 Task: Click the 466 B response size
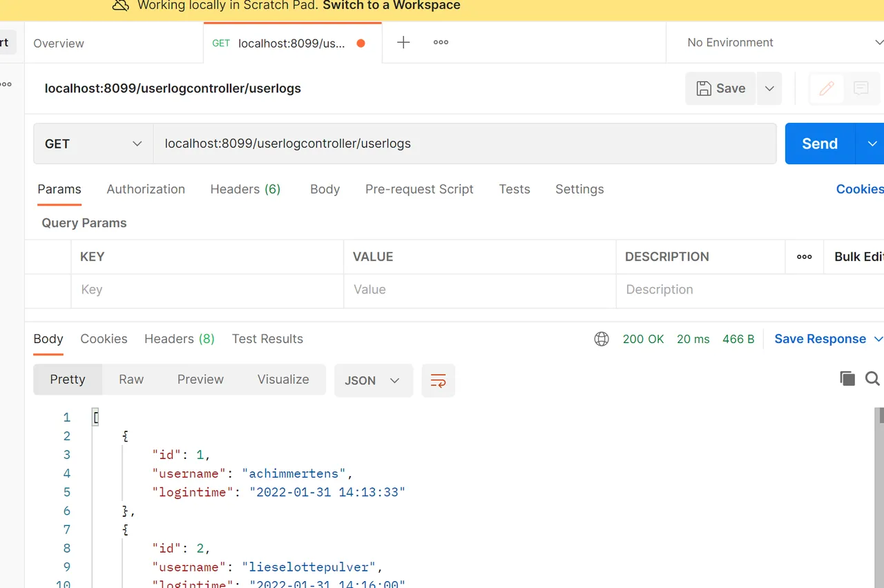coord(738,339)
